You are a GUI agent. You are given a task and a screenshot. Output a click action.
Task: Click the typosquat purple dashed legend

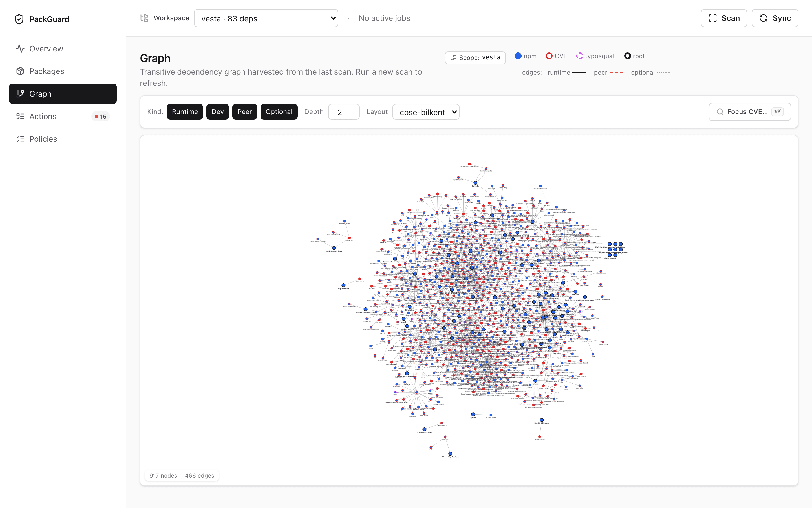pyautogui.click(x=579, y=56)
